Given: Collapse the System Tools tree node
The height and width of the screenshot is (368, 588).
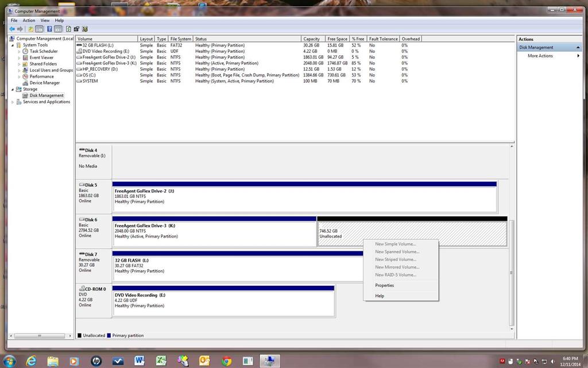Looking at the screenshot, I should click(13, 45).
